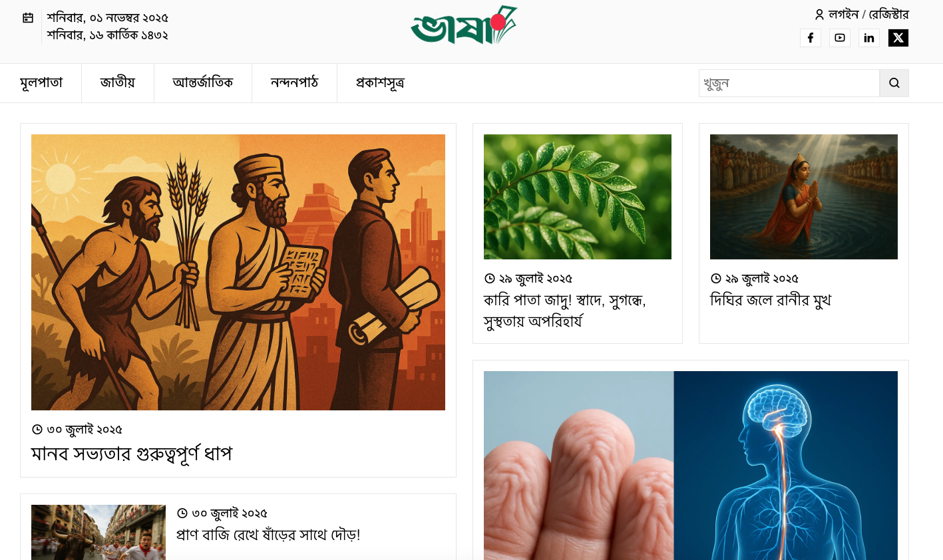The height and width of the screenshot is (560, 943).
Task: Click the খুঁজুন search input field
Action: 789,83
